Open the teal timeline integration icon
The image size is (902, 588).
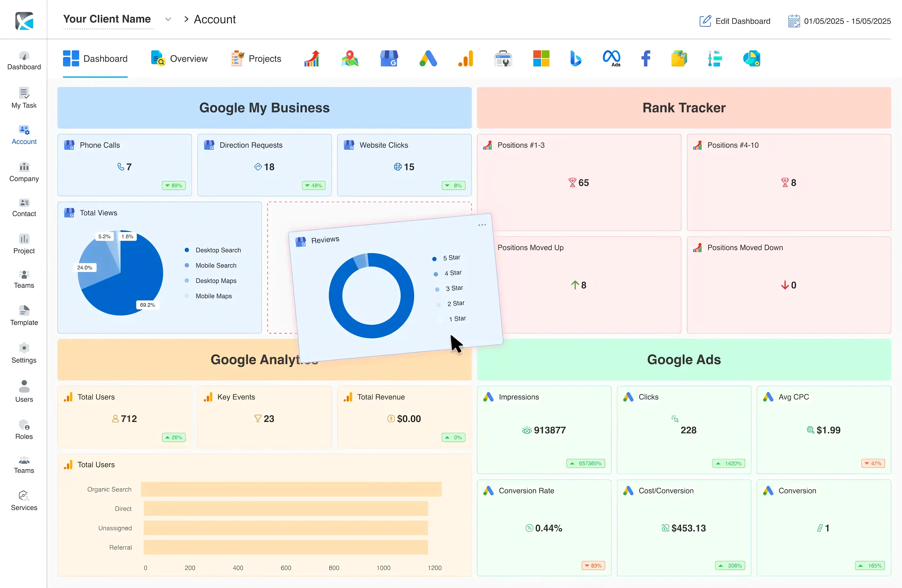(x=715, y=59)
